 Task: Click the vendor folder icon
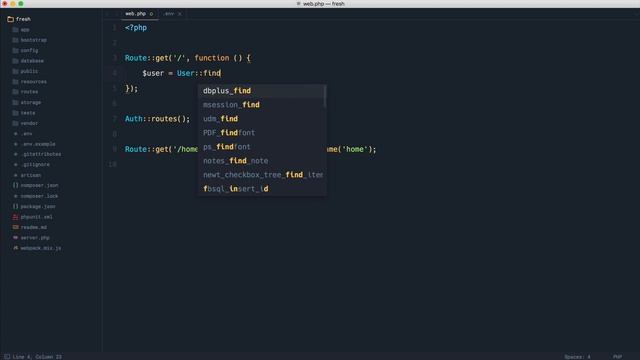coord(16,123)
